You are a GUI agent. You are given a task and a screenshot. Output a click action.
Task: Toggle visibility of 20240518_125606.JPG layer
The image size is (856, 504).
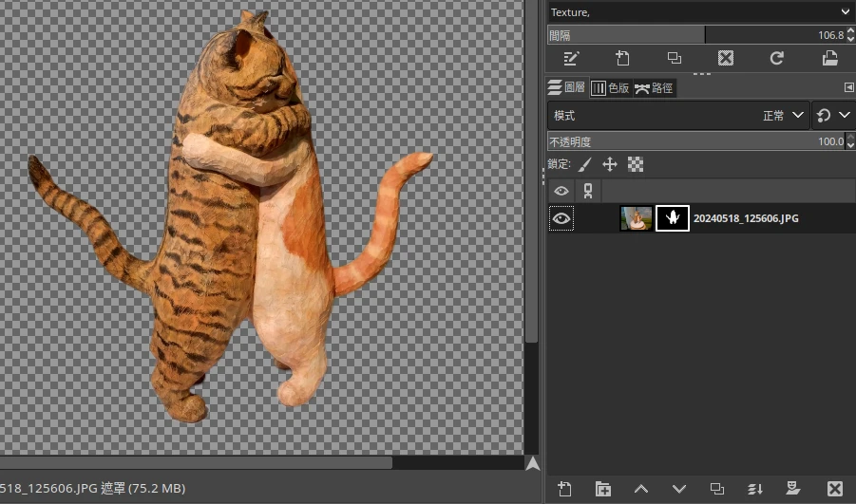click(561, 219)
